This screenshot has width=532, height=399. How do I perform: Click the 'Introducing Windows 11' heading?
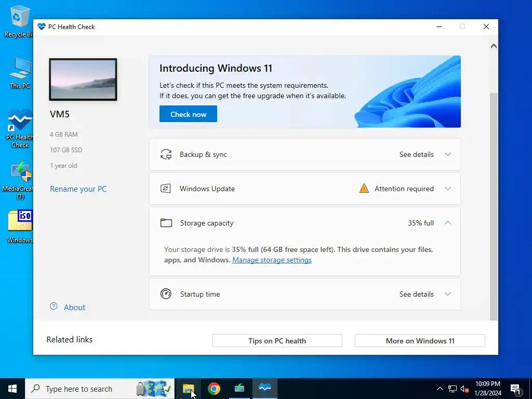(216, 68)
